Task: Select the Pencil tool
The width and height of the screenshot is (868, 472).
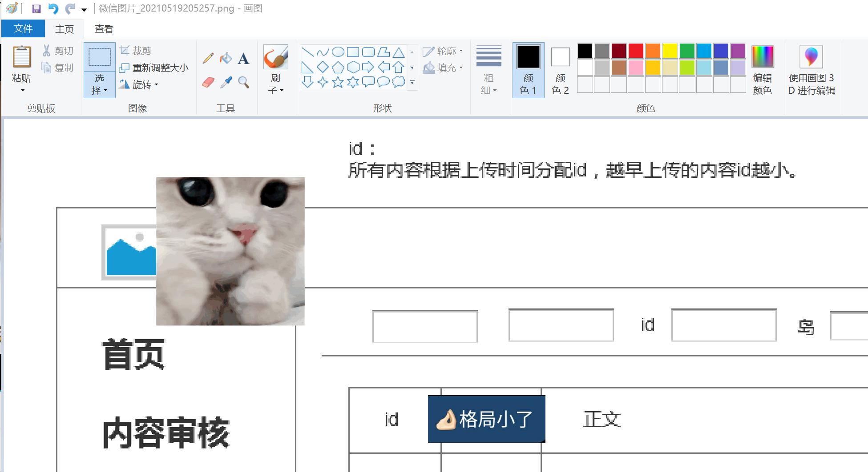Action: pos(208,58)
